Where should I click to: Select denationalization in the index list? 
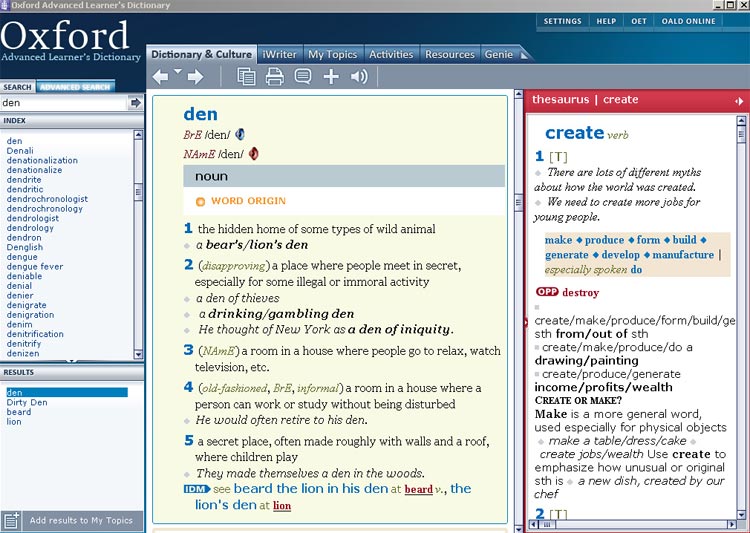[x=42, y=160]
